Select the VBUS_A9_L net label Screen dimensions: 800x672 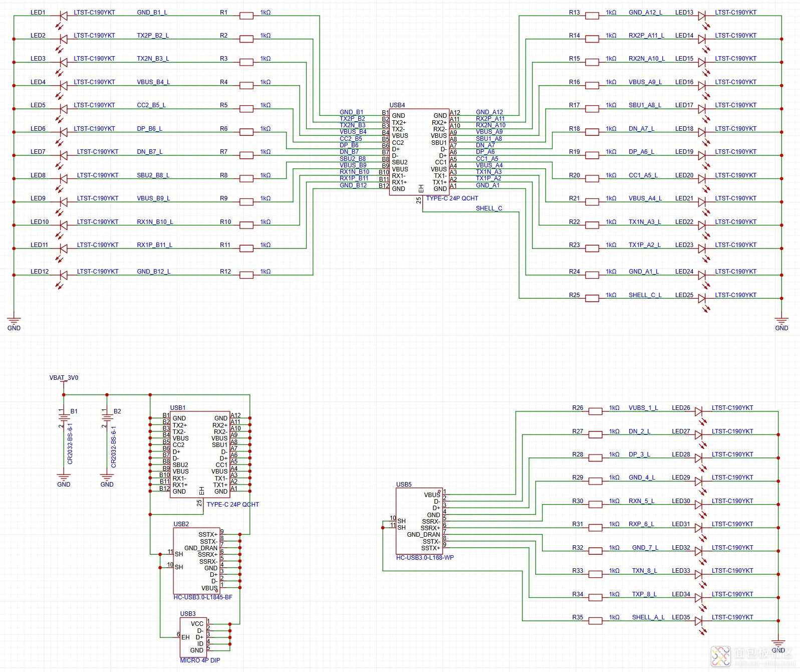point(645,82)
